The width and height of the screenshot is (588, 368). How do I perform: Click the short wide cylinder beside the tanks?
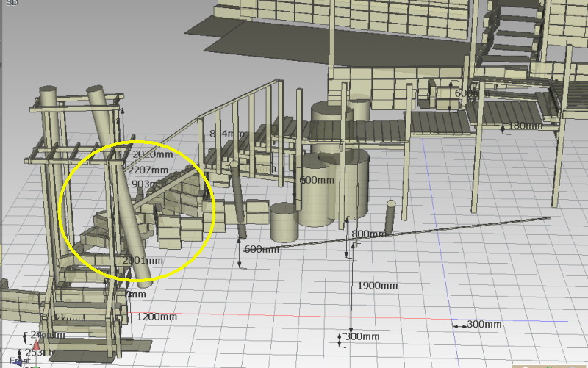(282, 222)
